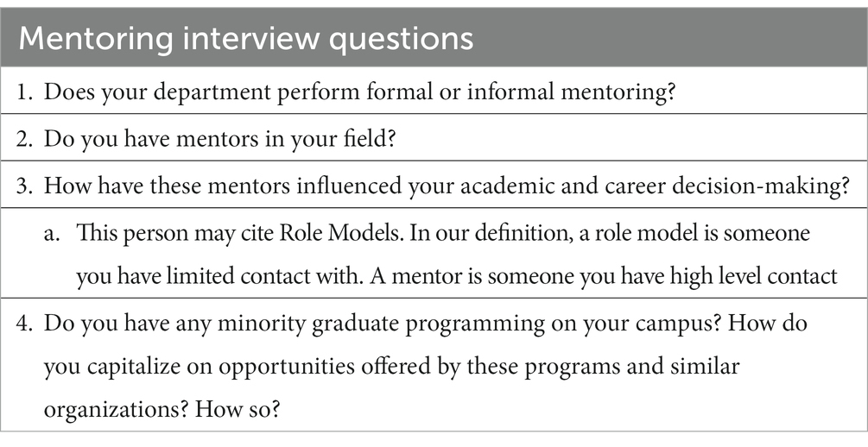Select question 1 about formal or informal mentoring
Screen dimensions: 868x447
(434, 91)
